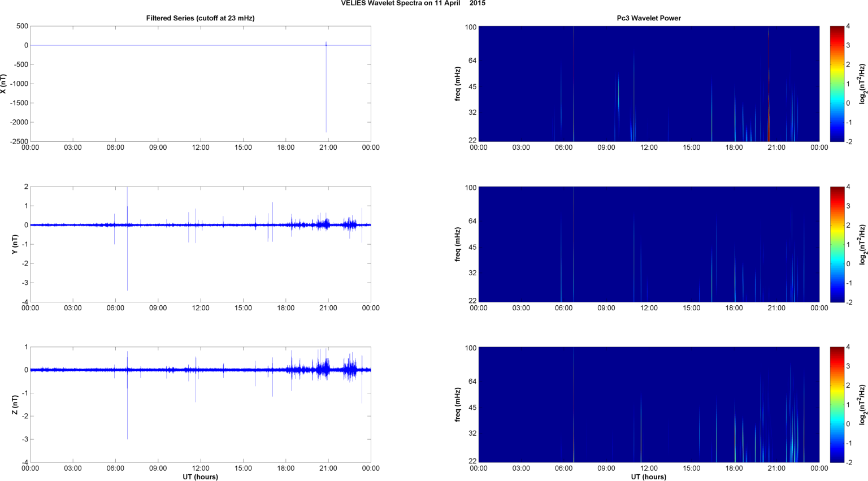This screenshot has height=481, width=868.
Task: Click '18:00' tick under top wavelet plot
Action: click(x=734, y=148)
